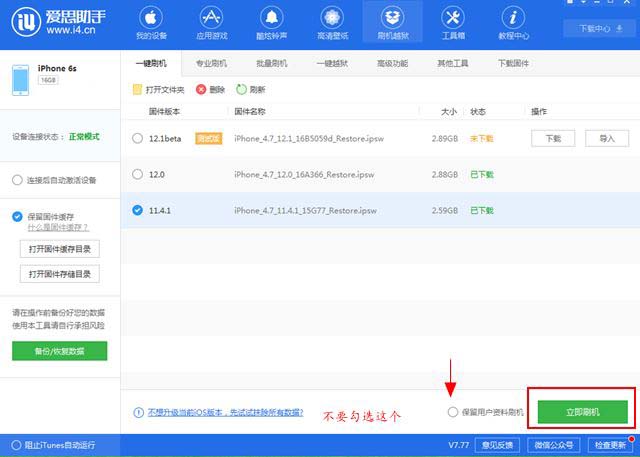Click 下载 button for 12.1beta firmware

(x=553, y=138)
